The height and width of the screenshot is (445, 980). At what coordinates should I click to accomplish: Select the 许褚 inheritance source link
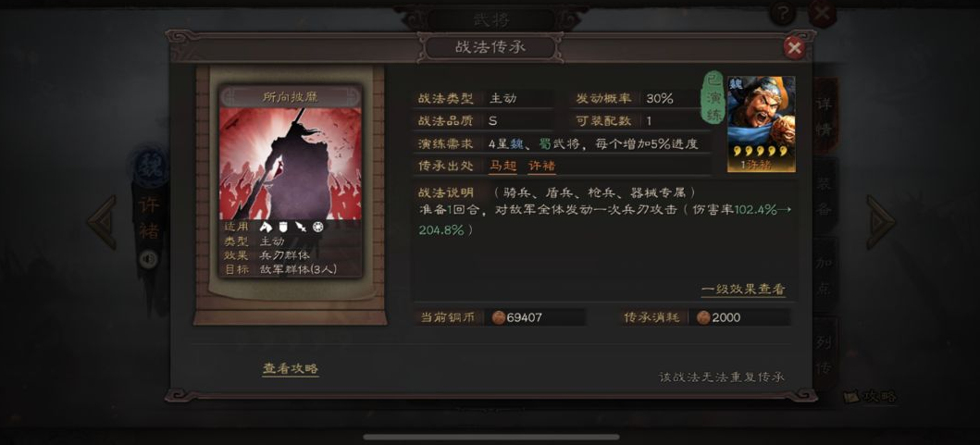tap(542, 166)
